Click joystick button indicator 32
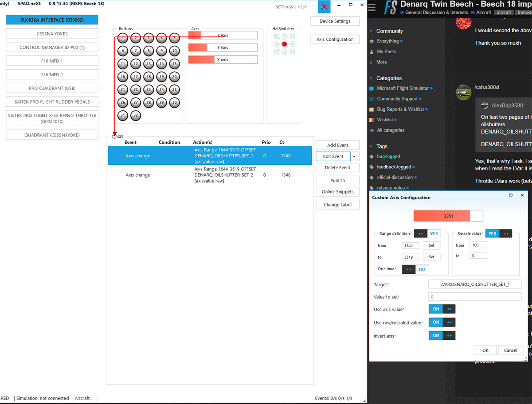Viewport: 532px width, 404px height. [x=136, y=116]
